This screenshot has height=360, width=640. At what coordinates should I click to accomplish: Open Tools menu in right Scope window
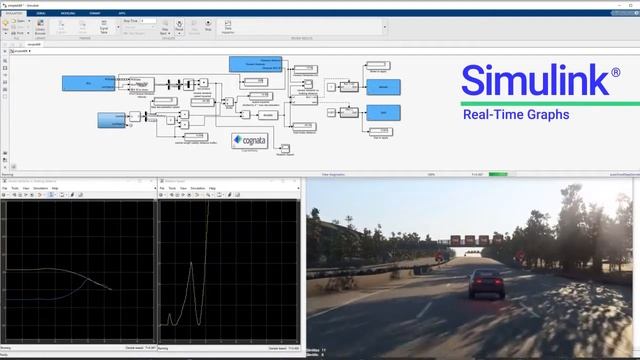click(x=172, y=188)
